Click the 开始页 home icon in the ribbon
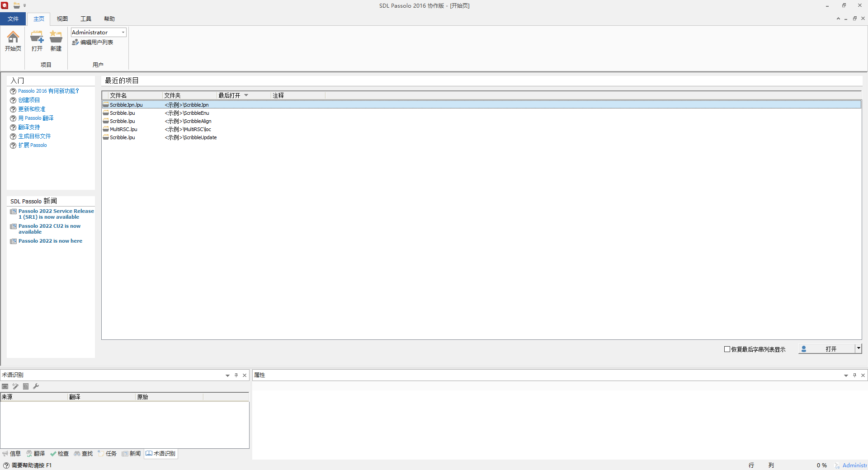 point(13,41)
